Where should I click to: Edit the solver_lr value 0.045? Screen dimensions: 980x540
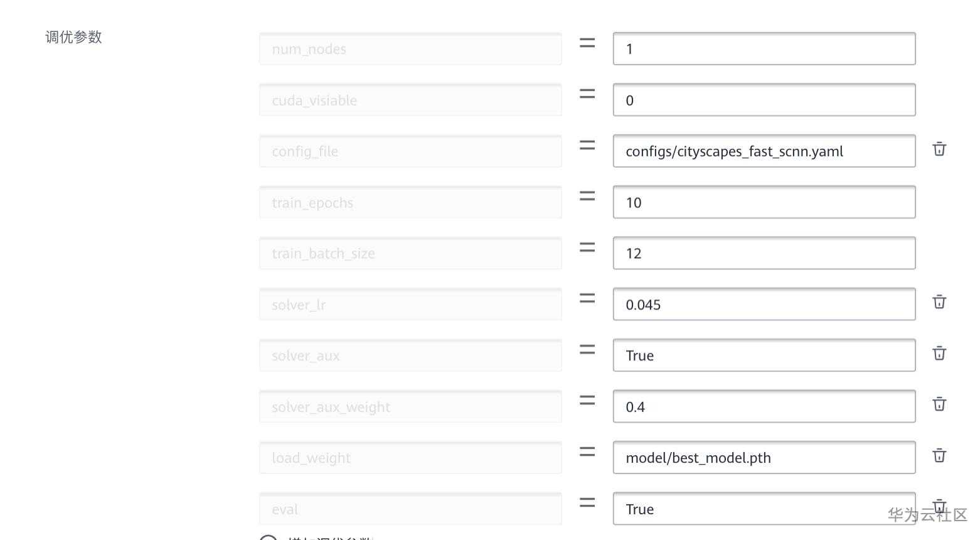pos(764,305)
